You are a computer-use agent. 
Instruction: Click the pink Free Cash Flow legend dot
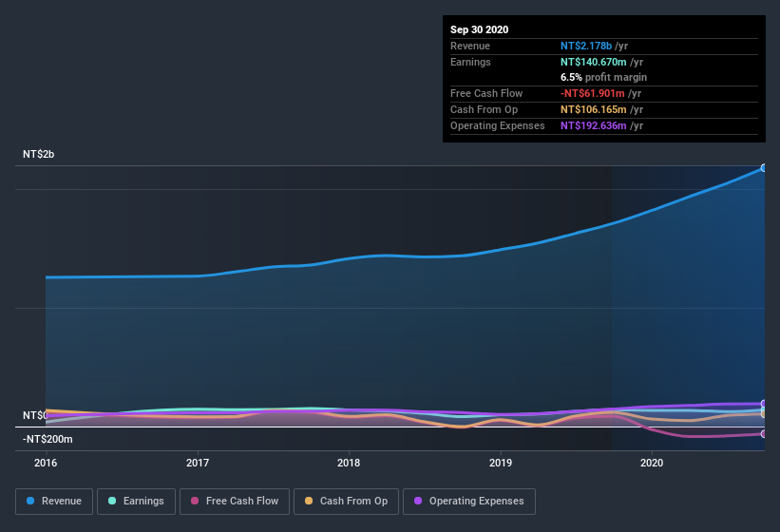(195, 501)
